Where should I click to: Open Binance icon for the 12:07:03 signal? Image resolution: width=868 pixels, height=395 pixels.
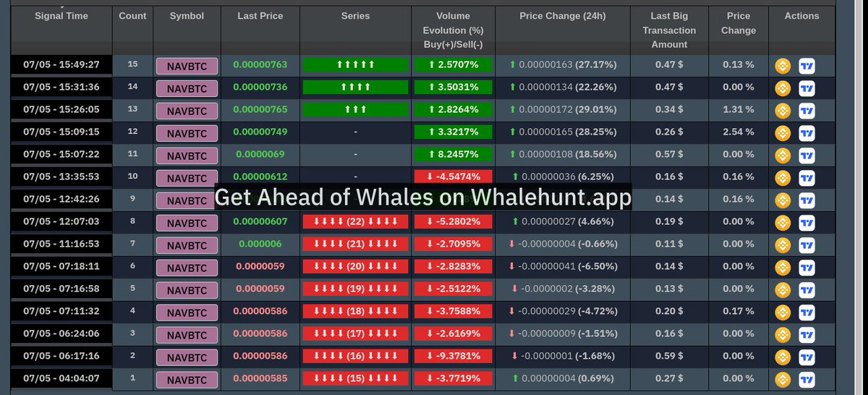tap(783, 223)
